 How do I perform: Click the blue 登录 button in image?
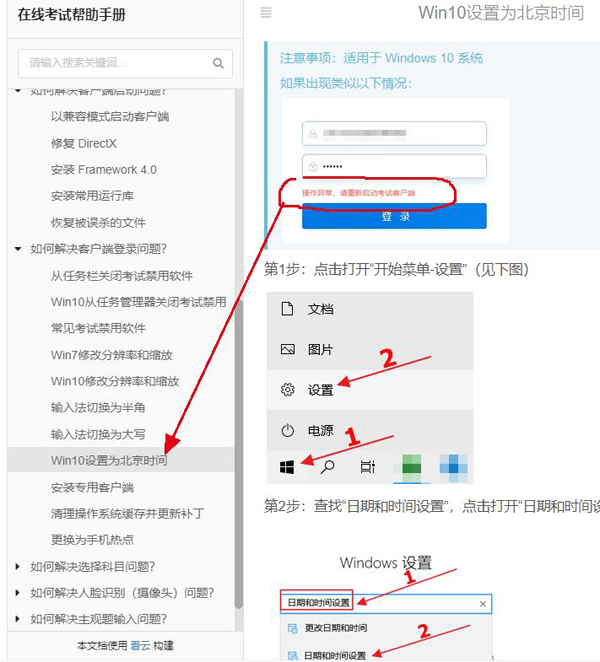click(x=394, y=216)
